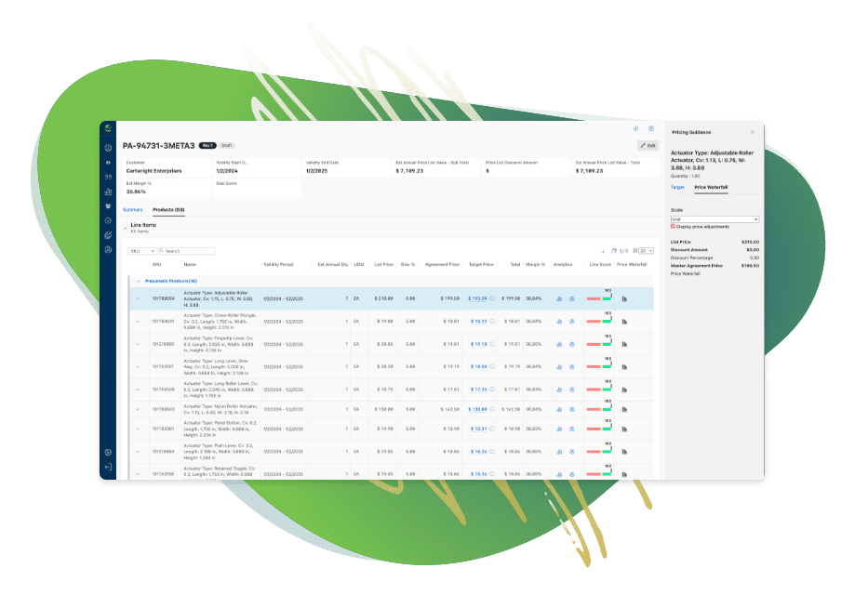This screenshot has width=868, height=608.
Task: Open the settings gear in left sidebar
Action: 108,452
